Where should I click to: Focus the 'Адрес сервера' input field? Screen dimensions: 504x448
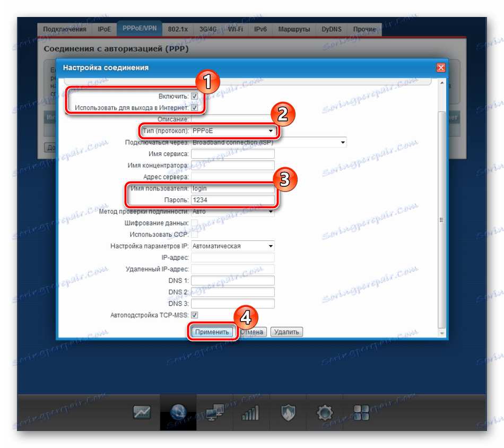pos(233,177)
